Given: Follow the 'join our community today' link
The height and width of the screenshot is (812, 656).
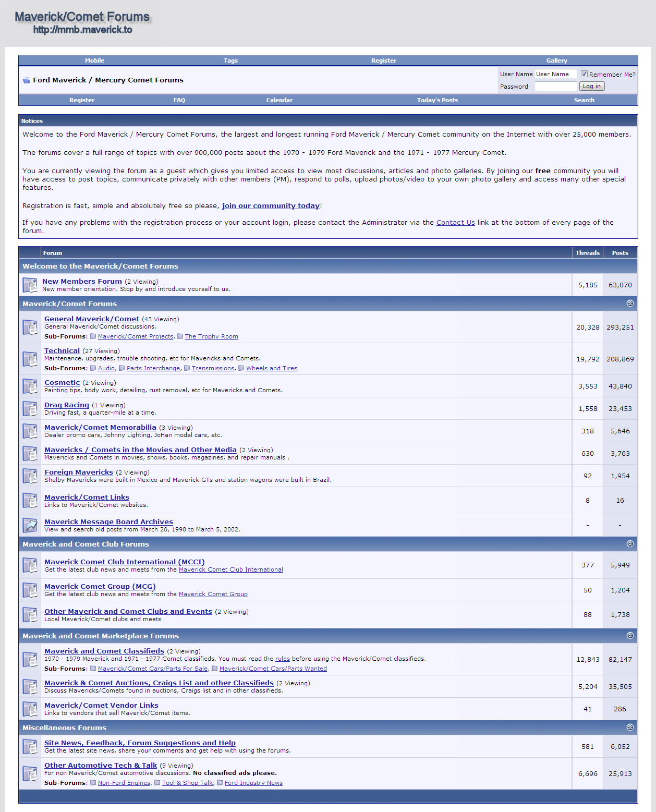Looking at the screenshot, I should tap(271, 206).
